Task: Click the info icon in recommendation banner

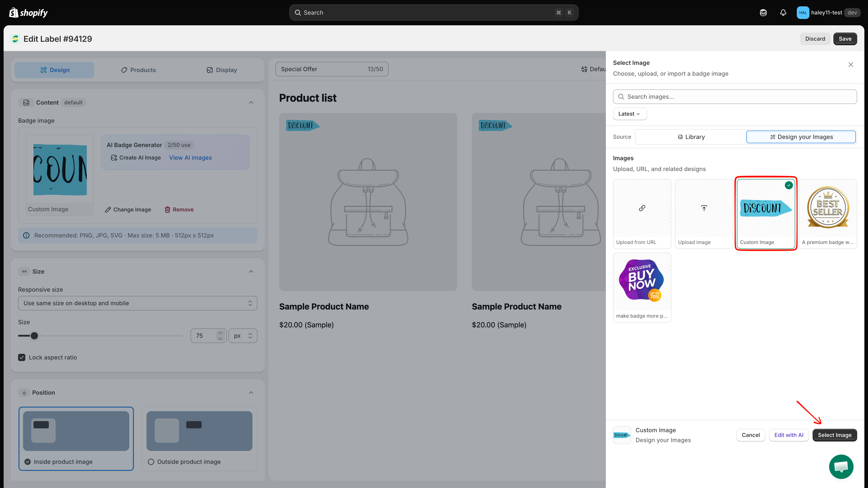Action: coord(26,235)
